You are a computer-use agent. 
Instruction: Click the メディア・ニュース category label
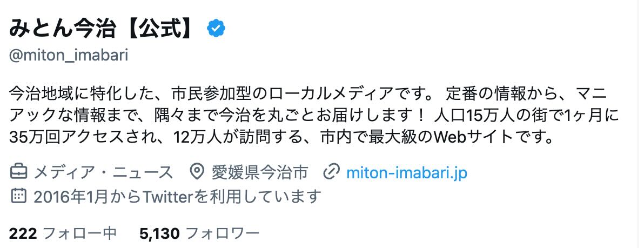point(104,172)
